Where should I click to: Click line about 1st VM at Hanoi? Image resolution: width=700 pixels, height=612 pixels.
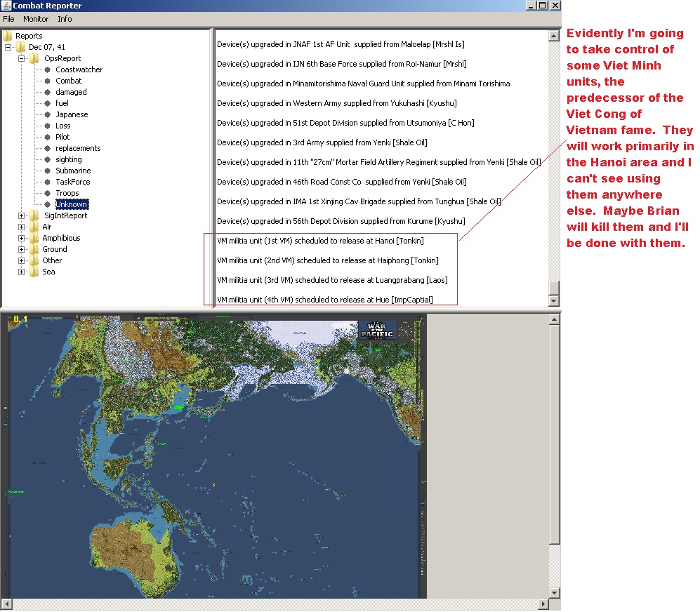(321, 241)
